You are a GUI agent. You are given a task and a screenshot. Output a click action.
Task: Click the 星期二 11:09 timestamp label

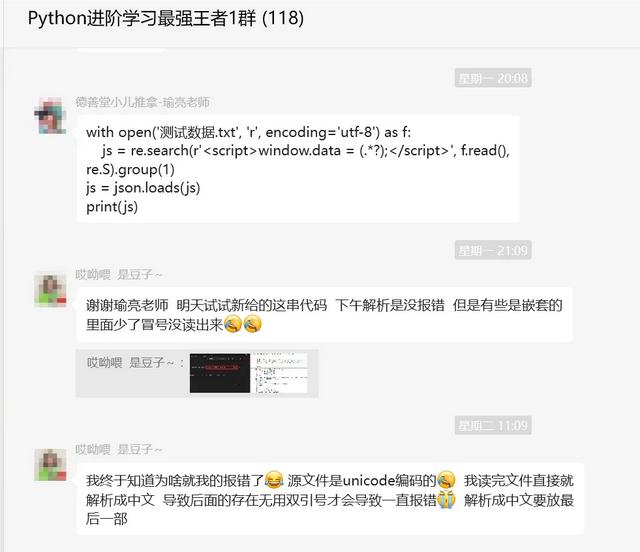(493, 425)
